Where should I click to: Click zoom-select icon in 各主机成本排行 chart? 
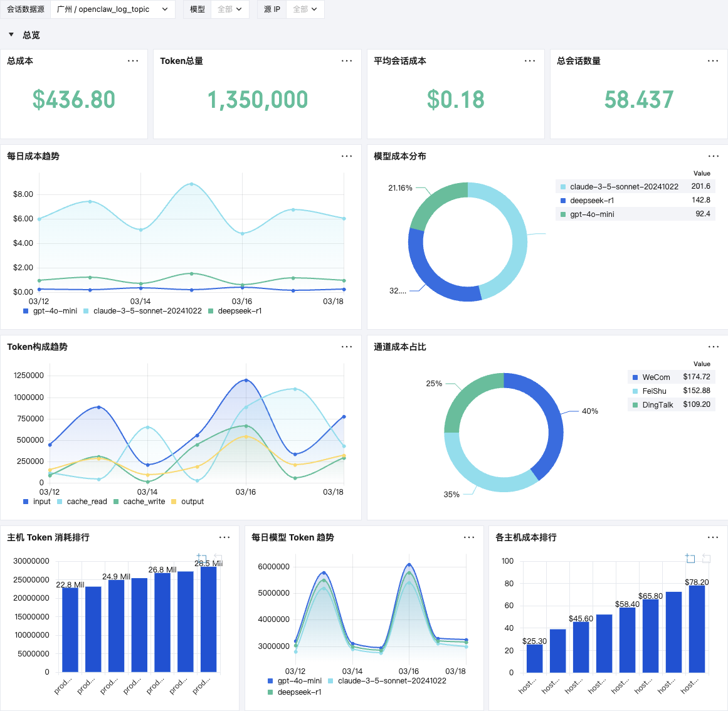point(690,558)
